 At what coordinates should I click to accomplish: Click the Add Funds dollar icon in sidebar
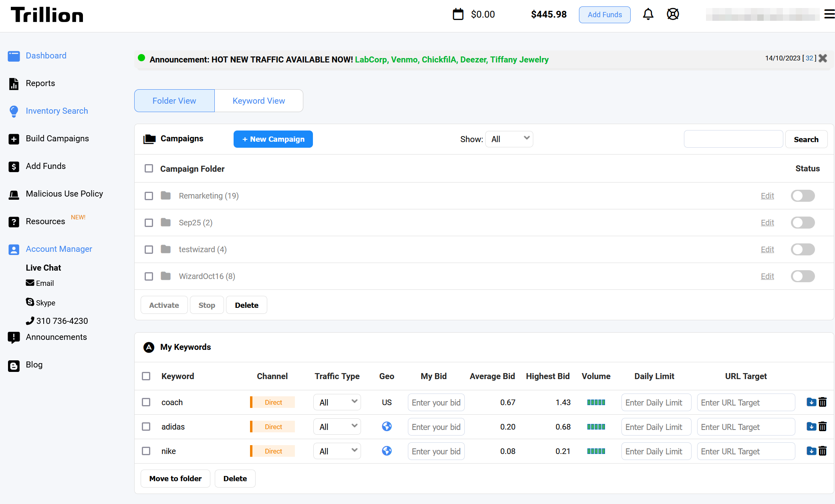click(14, 167)
